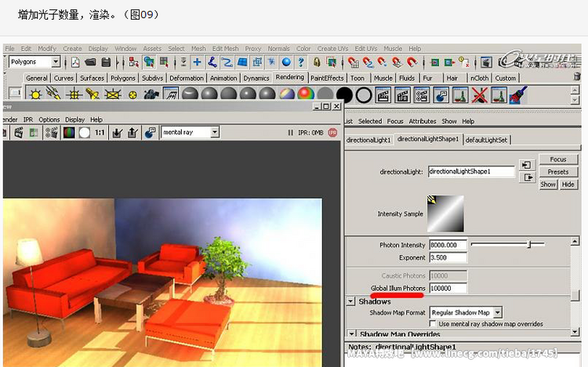Open the Create menu

(x=72, y=49)
